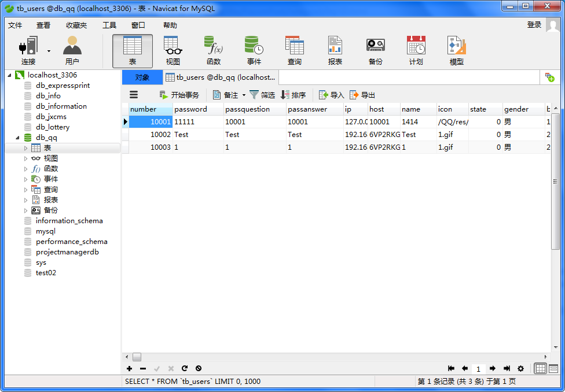Viewport: 565px width, 392px height.
Task: Click the new tab icon at right
Action: [550, 77]
